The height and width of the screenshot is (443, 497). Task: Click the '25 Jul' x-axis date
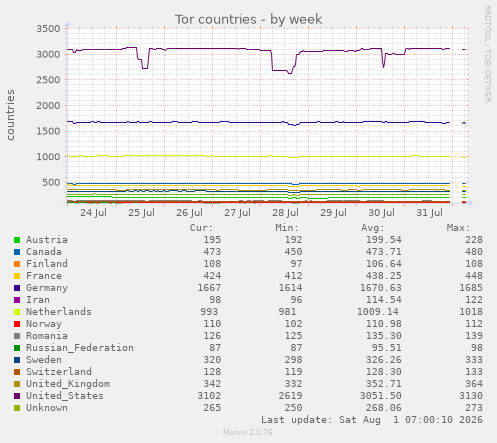coord(141,213)
